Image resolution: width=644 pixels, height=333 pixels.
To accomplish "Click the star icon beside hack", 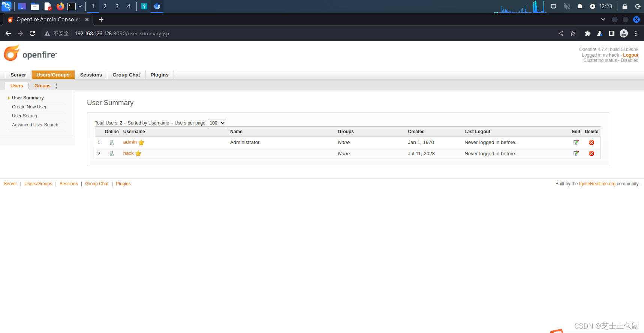I will pyautogui.click(x=138, y=153).
